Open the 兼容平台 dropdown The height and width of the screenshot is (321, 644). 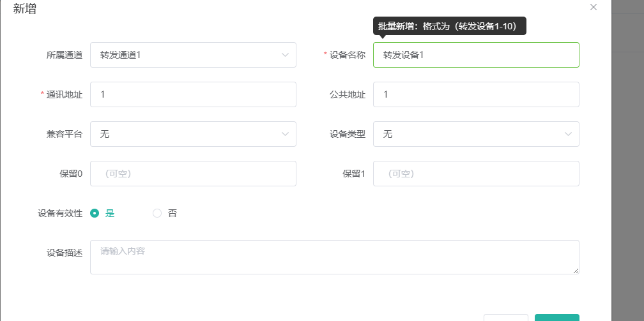[193, 134]
